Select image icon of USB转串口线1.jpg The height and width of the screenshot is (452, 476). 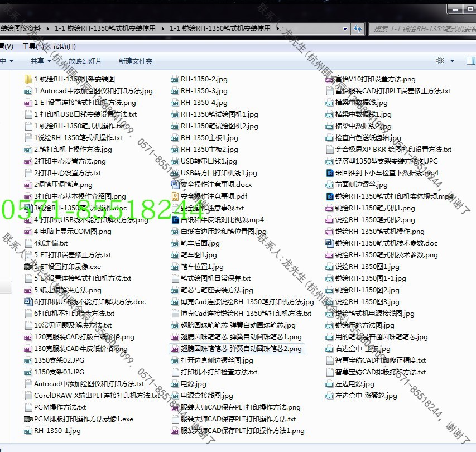(x=175, y=161)
